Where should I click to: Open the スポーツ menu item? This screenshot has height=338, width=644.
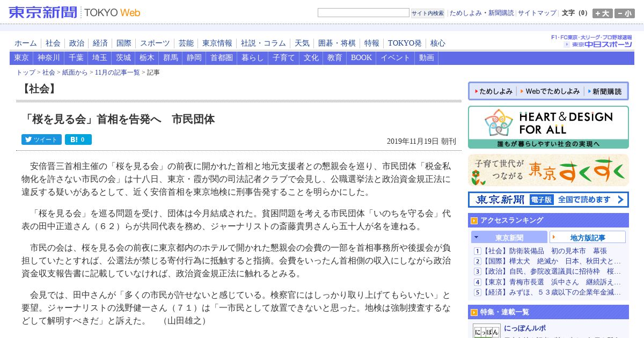155,43
